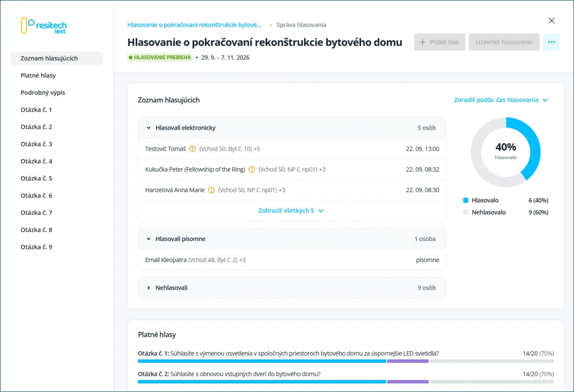Select the Testovič Tomaš voter row

click(292, 149)
